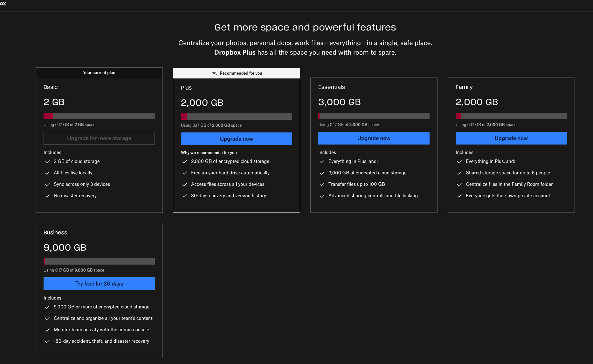Click the 9,000 GB heading in Business

(x=65, y=247)
